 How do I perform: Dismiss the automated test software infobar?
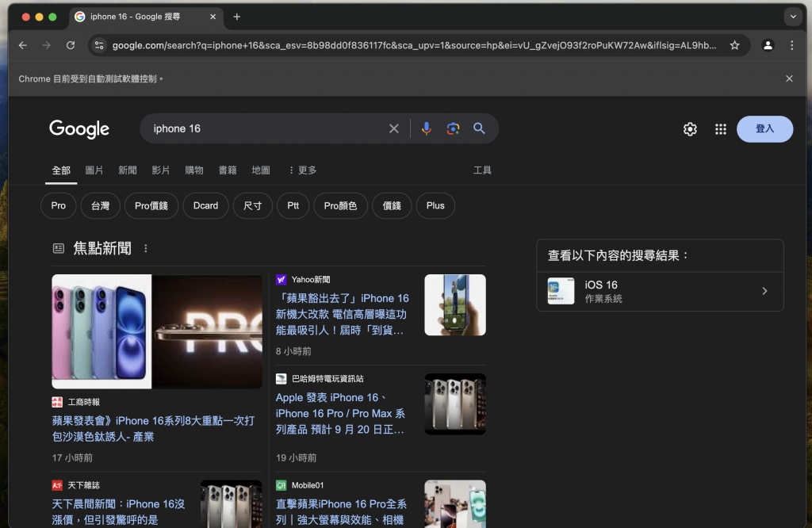(x=789, y=78)
